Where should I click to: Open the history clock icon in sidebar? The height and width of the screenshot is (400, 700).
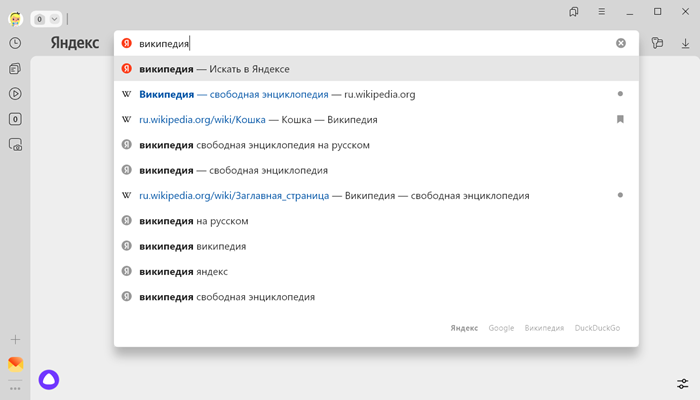[15, 43]
